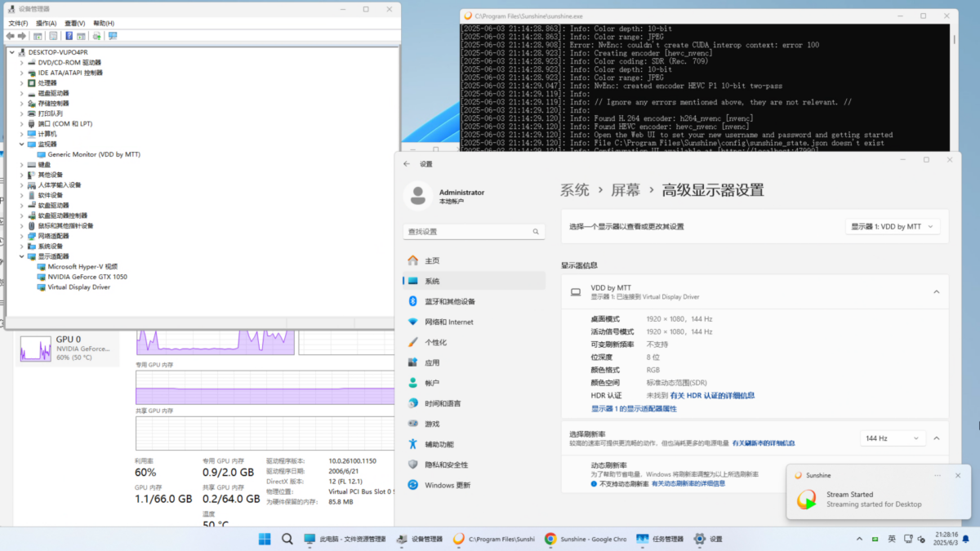The height and width of the screenshot is (551, 980).
Task: Open 应用 apps section in Settings
Action: [x=474, y=362]
